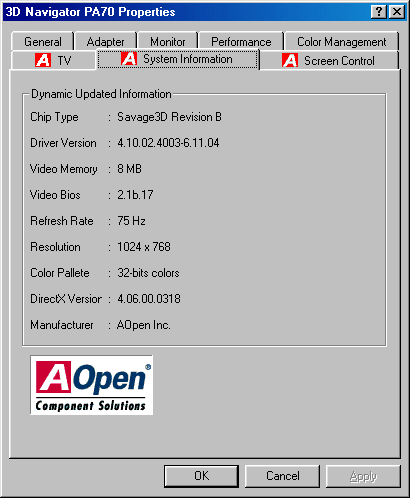Click the DirectX Version label
The width and height of the screenshot is (410, 498).
[66, 299]
